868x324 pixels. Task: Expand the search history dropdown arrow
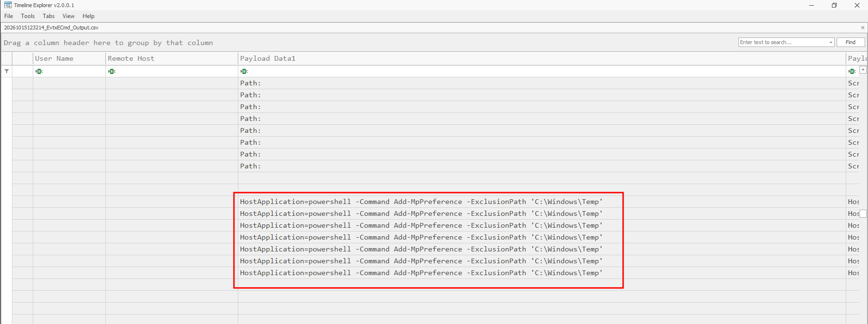point(831,42)
